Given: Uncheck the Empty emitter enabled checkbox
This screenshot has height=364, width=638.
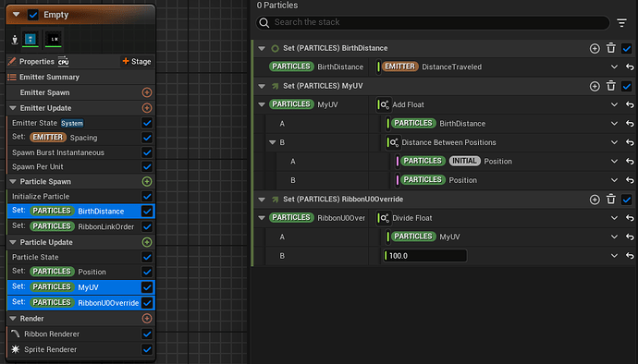Looking at the screenshot, I should tap(33, 15).
